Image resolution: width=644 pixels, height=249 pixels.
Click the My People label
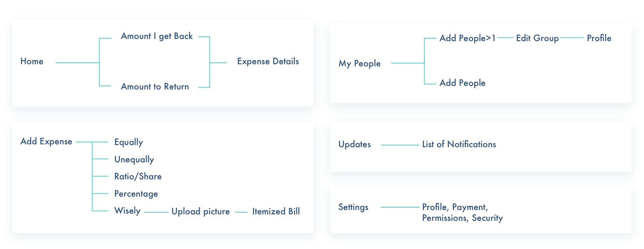tap(359, 64)
